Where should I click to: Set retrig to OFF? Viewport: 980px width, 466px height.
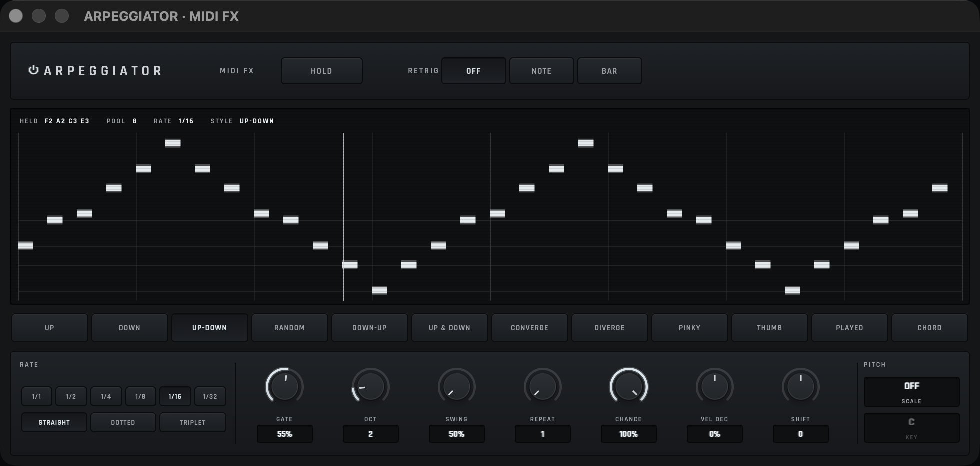click(473, 71)
